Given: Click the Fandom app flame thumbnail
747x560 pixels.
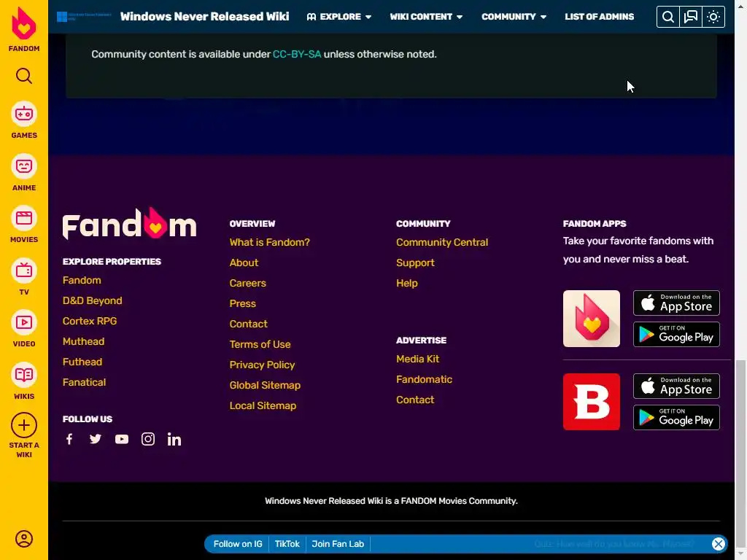Looking at the screenshot, I should coord(591,319).
